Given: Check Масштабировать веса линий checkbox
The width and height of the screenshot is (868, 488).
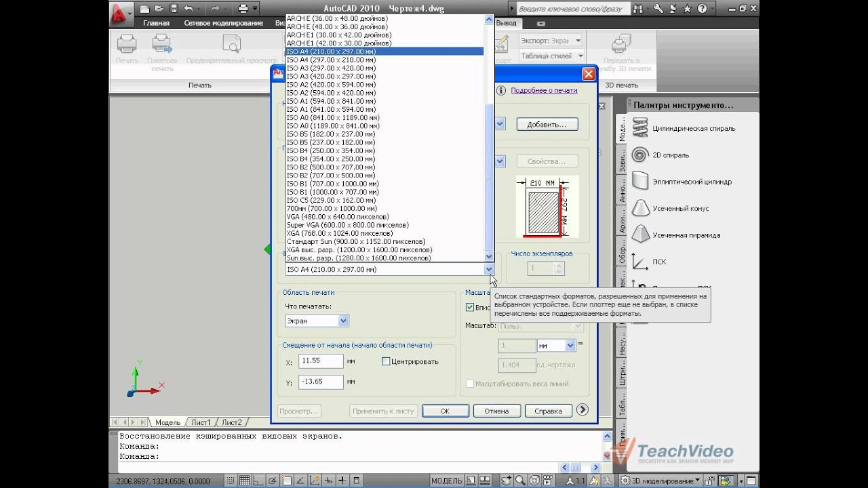Looking at the screenshot, I should (x=470, y=384).
